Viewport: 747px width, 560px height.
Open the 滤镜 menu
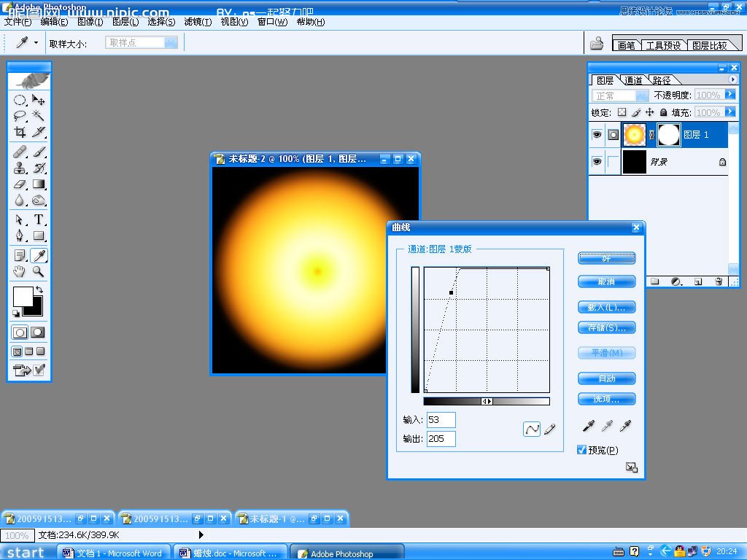click(x=197, y=22)
